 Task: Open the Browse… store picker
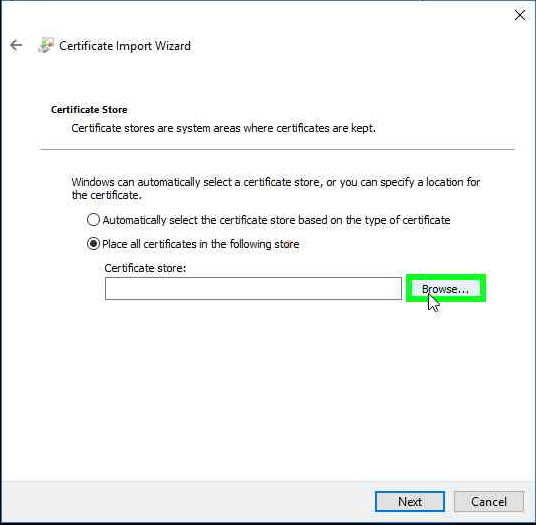pos(445,289)
